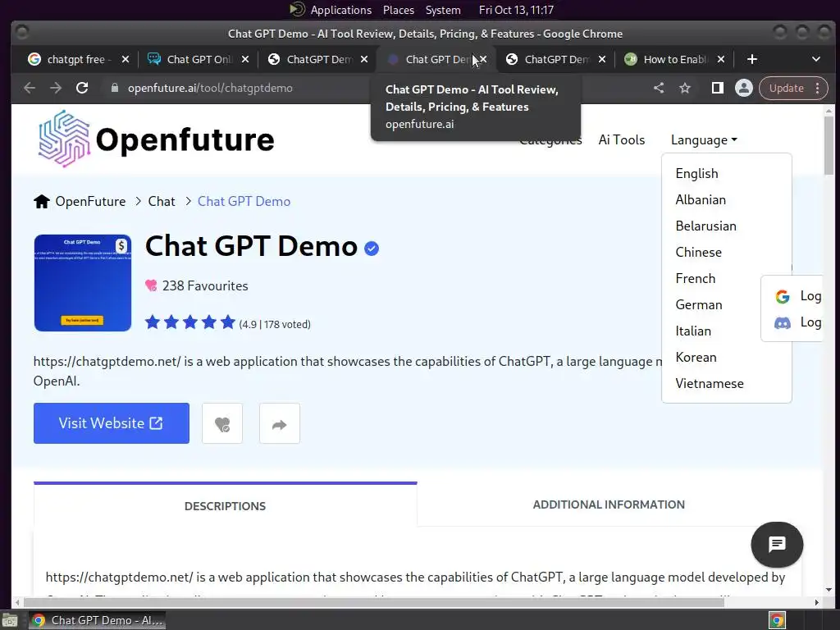Close the 'How to Enabl' tab

[x=721, y=59]
